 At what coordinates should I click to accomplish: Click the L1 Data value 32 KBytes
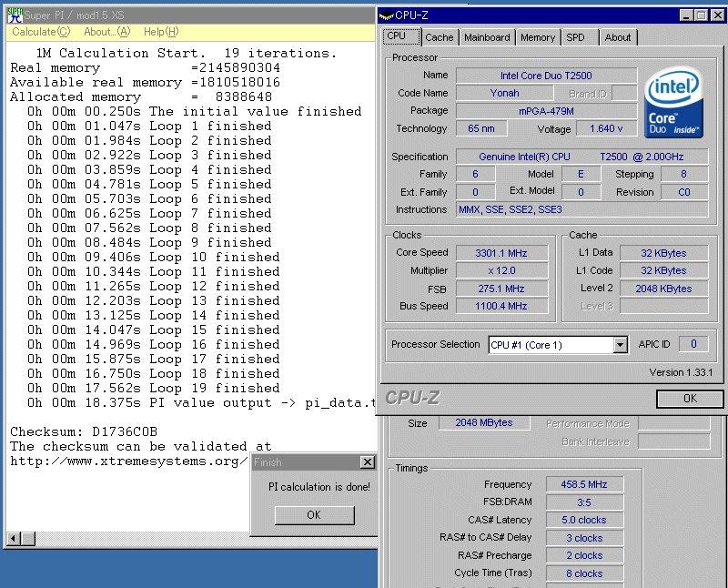pyautogui.click(x=664, y=253)
